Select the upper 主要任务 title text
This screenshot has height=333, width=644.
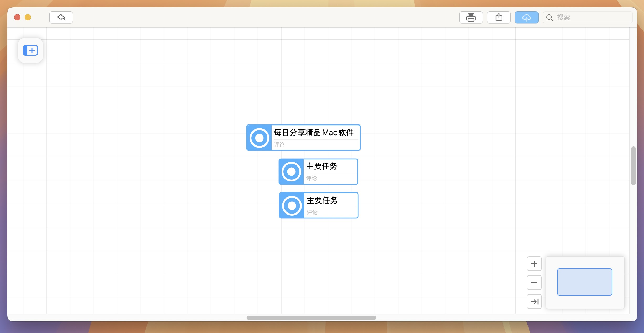(x=322, y=166)
